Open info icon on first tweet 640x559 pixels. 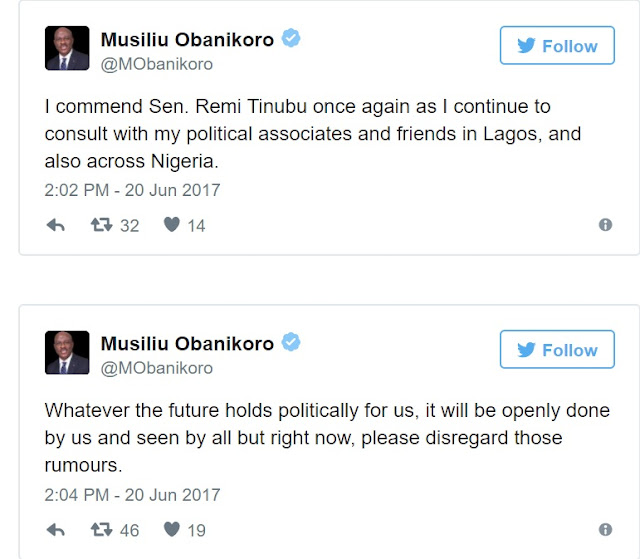tap(605, 226)
